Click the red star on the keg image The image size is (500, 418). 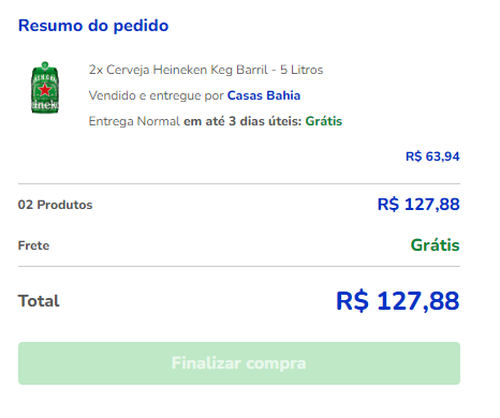tap(45, 89)
